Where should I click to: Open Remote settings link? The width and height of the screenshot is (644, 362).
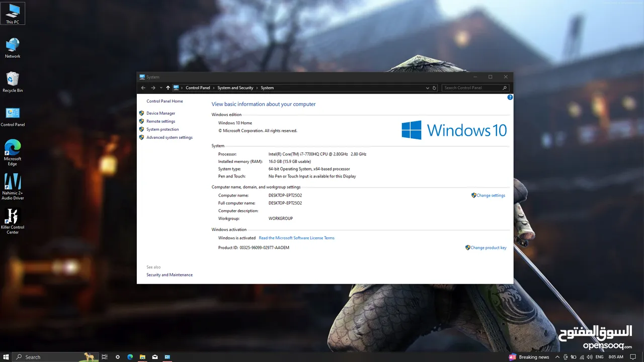tap(160, 121)
